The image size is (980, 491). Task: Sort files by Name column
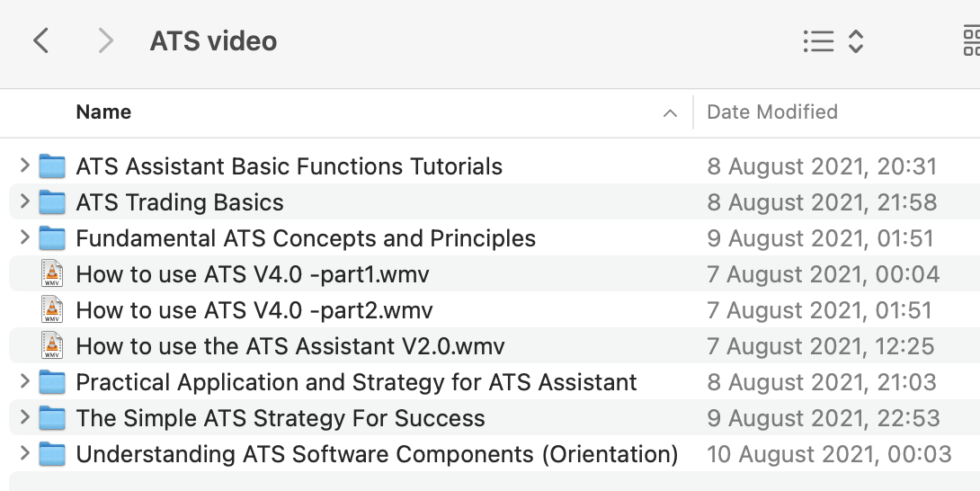pyautogui.click(x=103, y=112)
